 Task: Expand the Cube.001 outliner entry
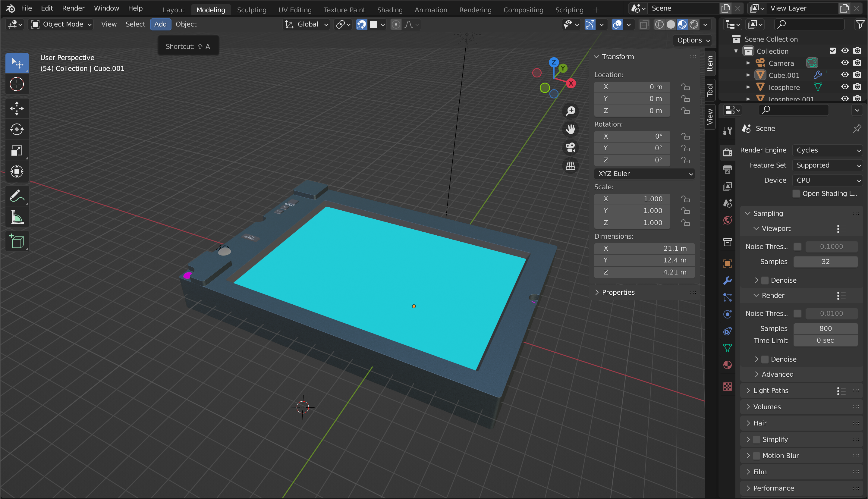tap(748, 75)
